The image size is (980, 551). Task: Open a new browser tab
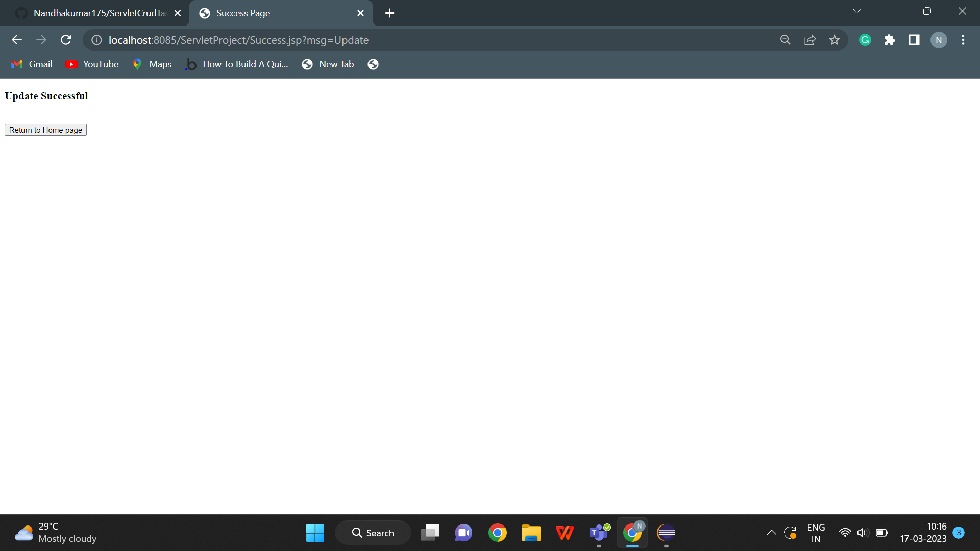point(389,13)
